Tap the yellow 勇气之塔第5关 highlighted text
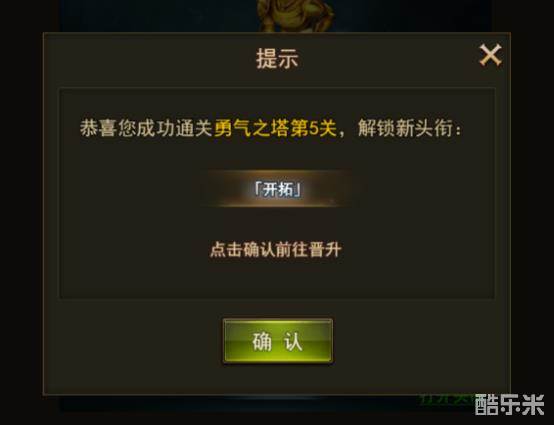Viewport: 554px width, 425px height. tap(275, 128)
